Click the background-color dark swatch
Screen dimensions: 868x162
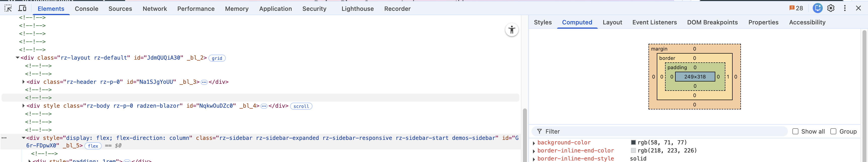click(633, 142)
